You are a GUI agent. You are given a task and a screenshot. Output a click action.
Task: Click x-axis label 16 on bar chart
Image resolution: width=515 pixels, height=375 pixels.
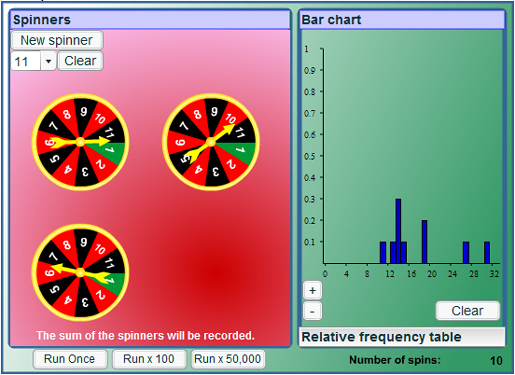[411, 274]
